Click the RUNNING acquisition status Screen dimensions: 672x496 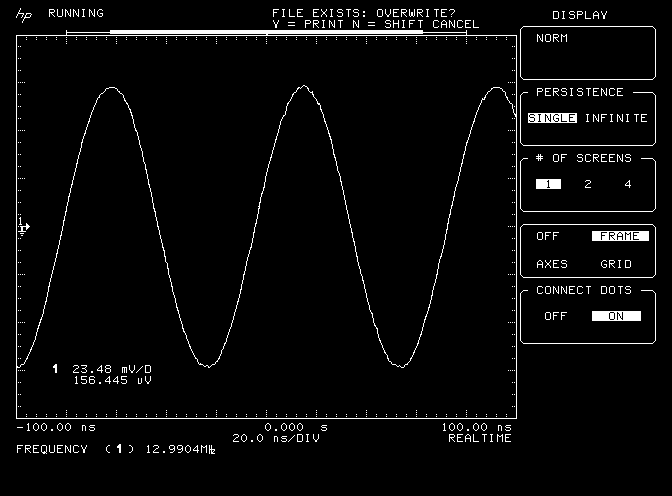[75, 14]
